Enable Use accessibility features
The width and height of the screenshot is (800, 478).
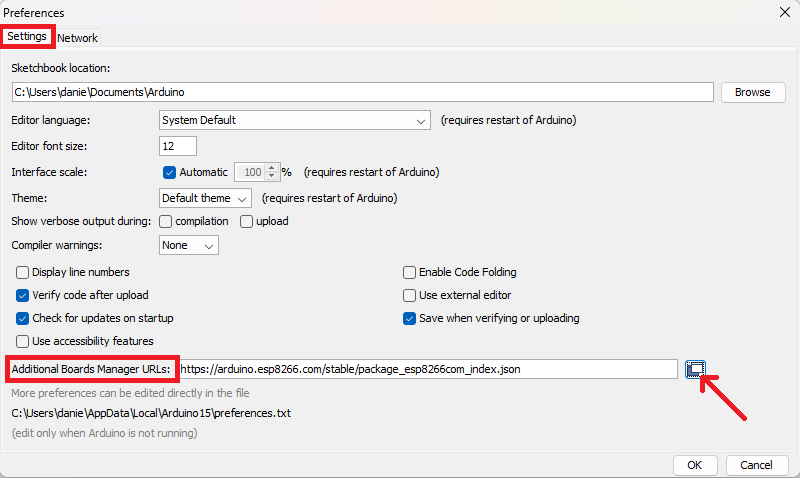(x=22, y=341)
